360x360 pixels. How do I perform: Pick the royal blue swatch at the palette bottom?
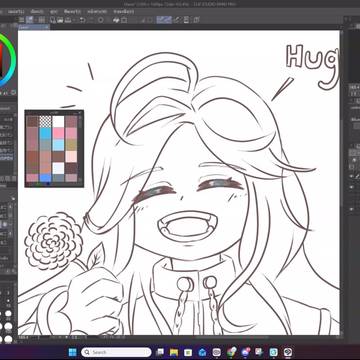tap(45, 177)
